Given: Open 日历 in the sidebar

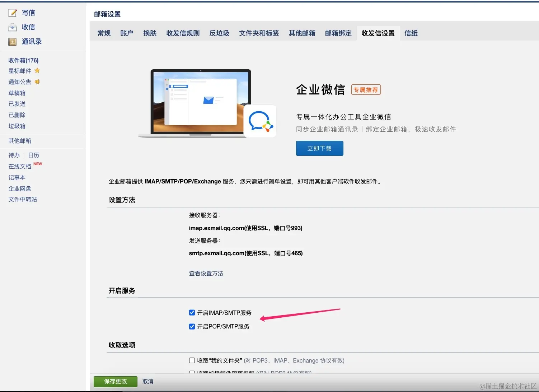Looking at the screenshot, I should 34,155.
